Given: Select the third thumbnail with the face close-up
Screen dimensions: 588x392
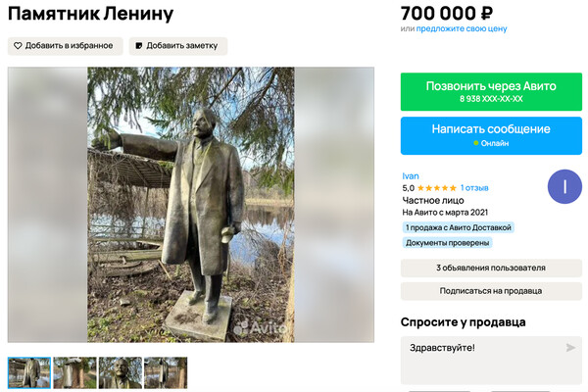Looking at the screenshot, I should coord(121,372).
